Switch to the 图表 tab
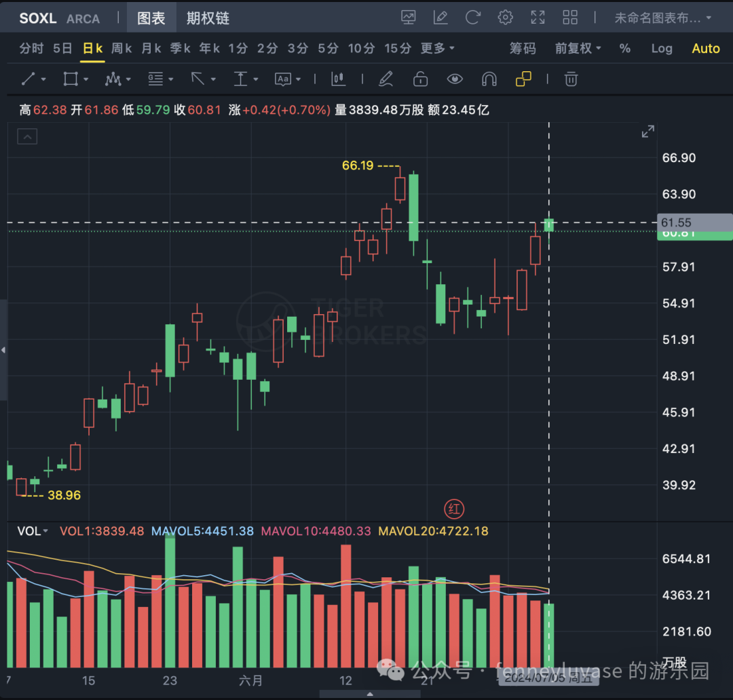Viewport: 733px width, 700px height. [151, 18]
